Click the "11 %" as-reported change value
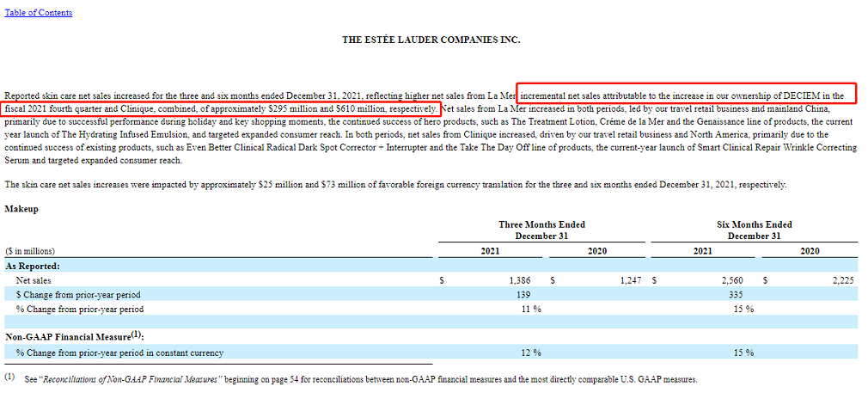 pos(531,310)
